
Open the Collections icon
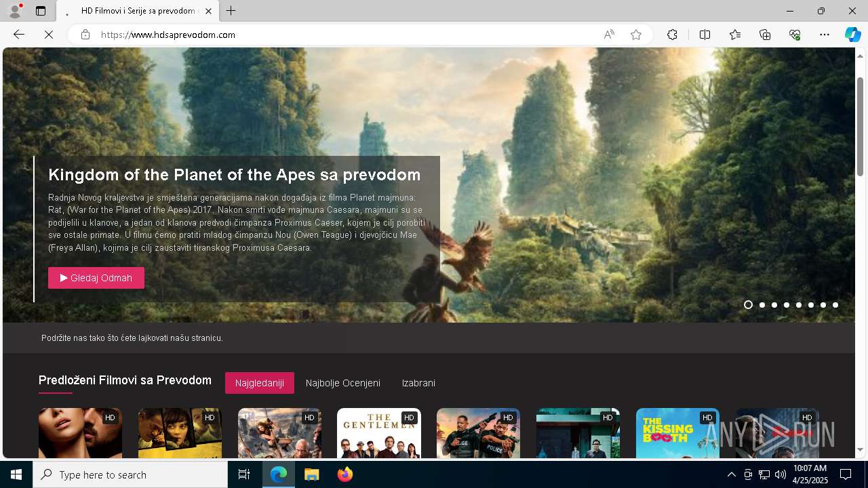coord(765,35)
